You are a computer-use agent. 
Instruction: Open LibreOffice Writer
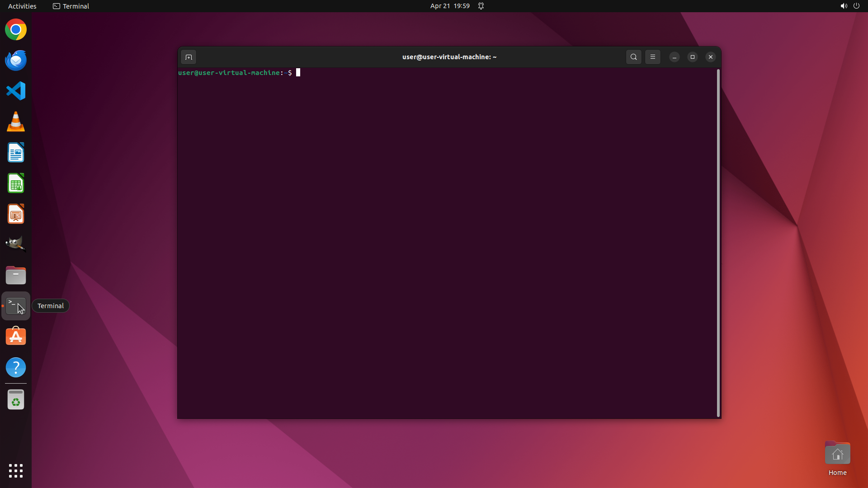(16, 153)
